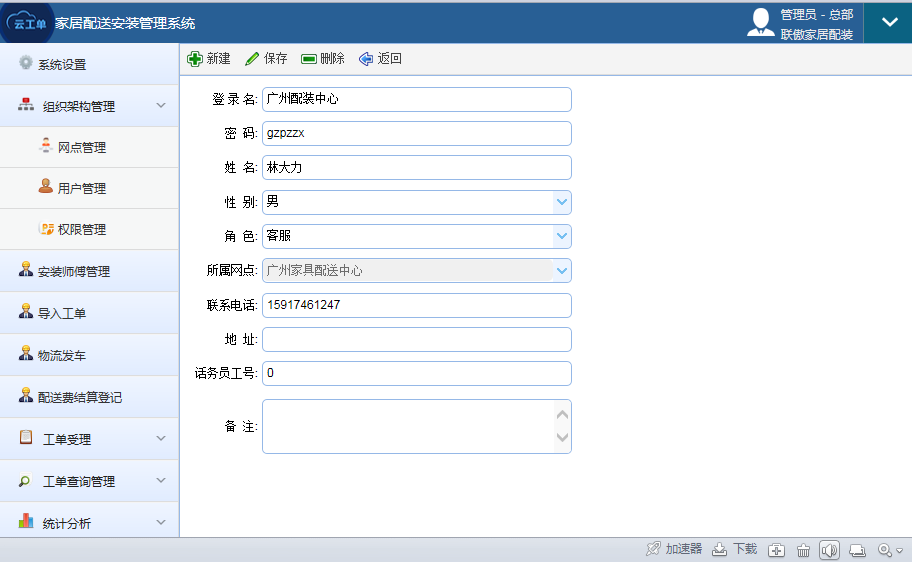Click the 新建 button label

pos(218,59)
